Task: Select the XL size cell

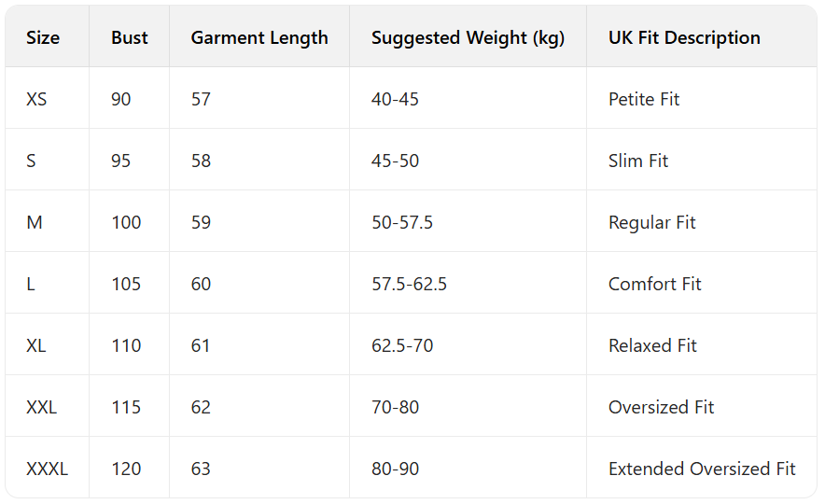Action: point(36,345)
